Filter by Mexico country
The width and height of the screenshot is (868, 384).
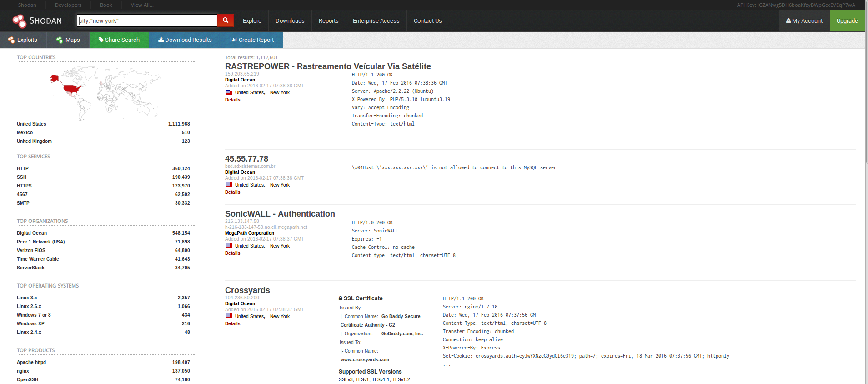tap(25, 132)
